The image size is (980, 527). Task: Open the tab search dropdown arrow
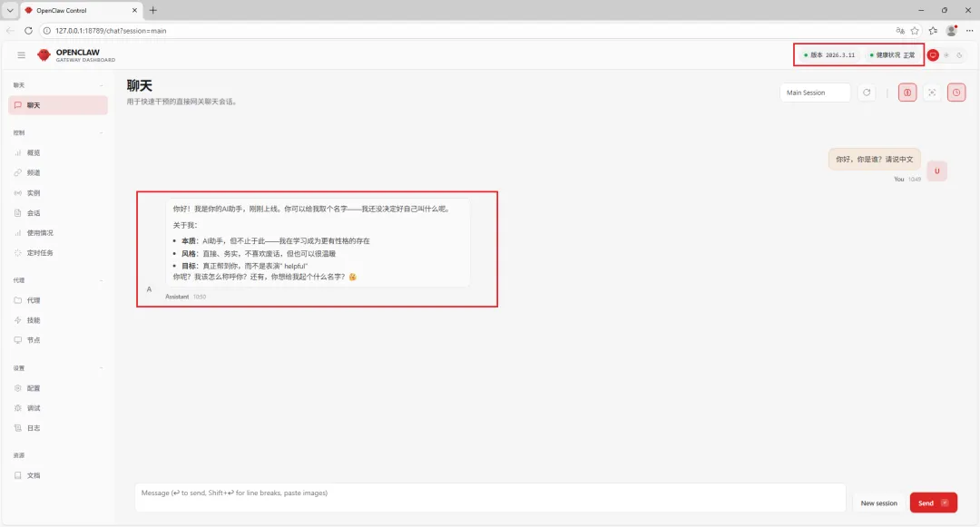point(10,10)
